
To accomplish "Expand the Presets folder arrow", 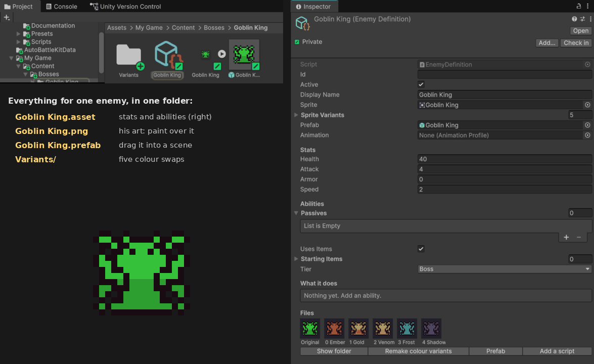I will coord(18,34).
